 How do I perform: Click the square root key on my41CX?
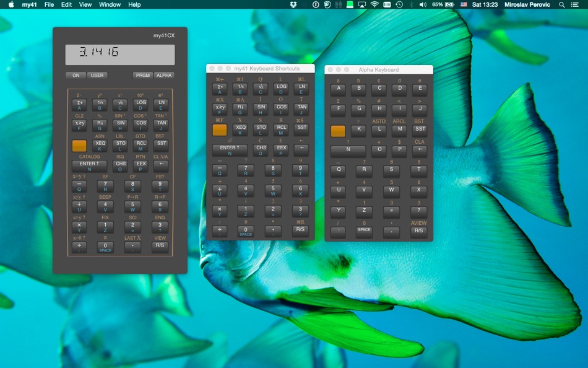click(120, 105)
